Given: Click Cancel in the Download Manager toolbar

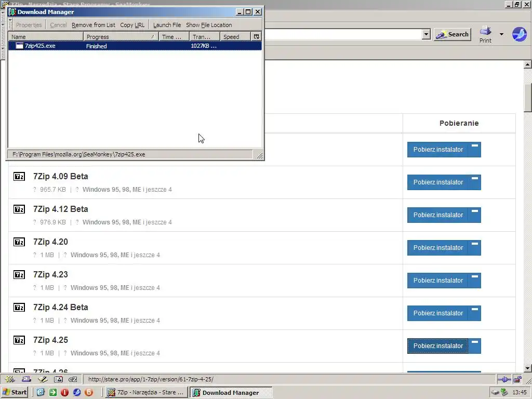Looking at the screenshot, I should point(58,25).
